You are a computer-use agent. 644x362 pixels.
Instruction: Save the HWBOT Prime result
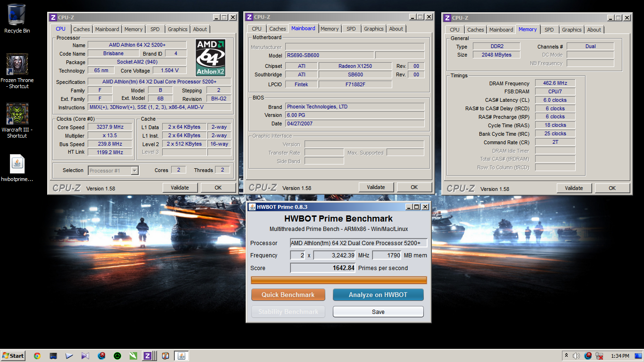click(378, 312)
